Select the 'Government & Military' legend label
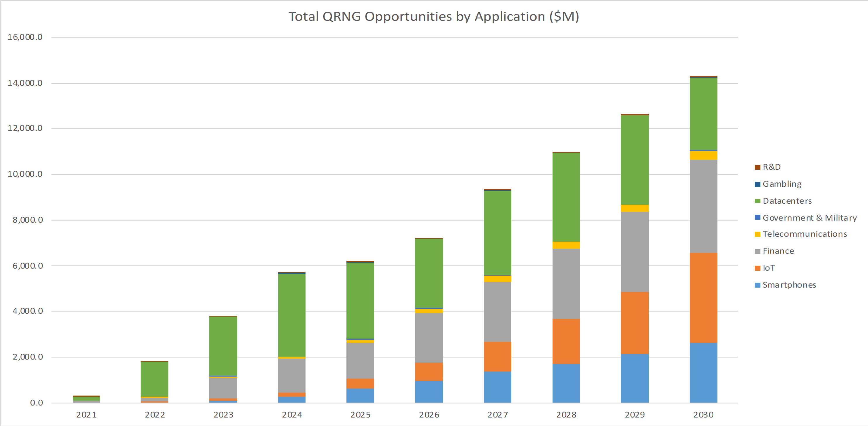 tap(810, 218)
